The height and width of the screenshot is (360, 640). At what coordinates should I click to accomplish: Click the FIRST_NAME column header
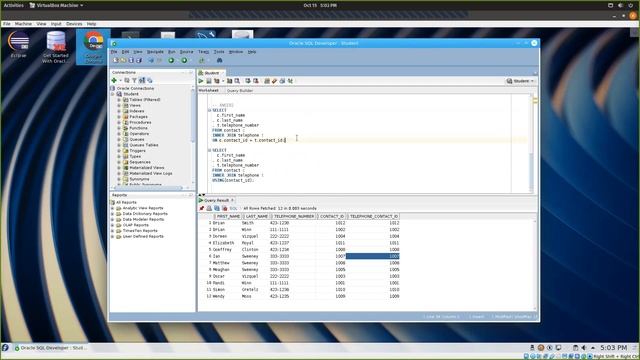pyautogui.click(x=228, y=216)
